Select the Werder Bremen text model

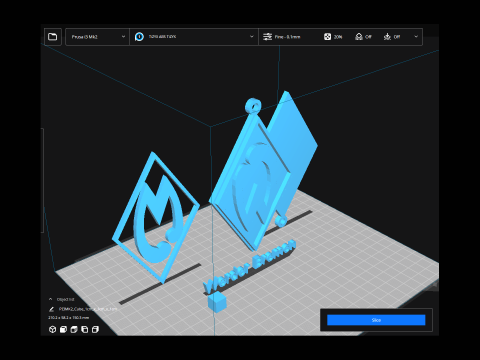pos(249,267)
